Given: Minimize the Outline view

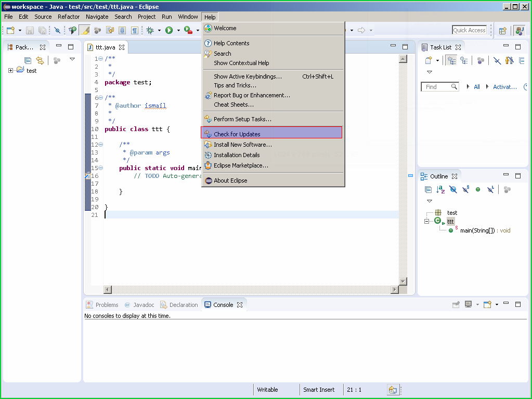Looking at the screenshot, I should point(506,175).
